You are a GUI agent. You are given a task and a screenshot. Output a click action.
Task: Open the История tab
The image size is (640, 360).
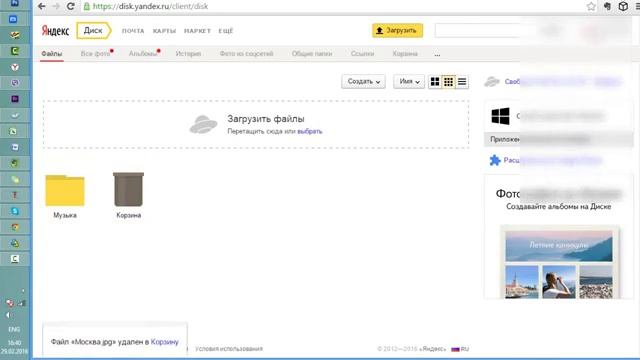[188, 54]
